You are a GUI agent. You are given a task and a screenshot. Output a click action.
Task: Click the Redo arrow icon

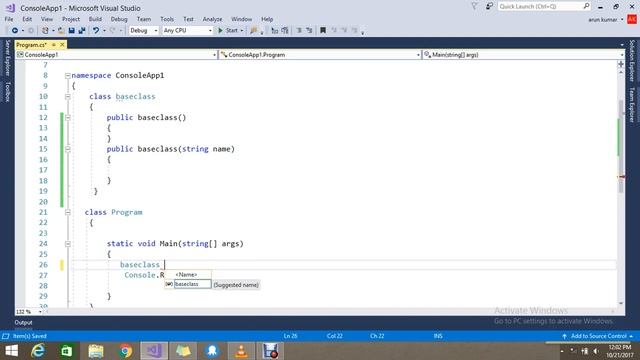click(113, 31)
